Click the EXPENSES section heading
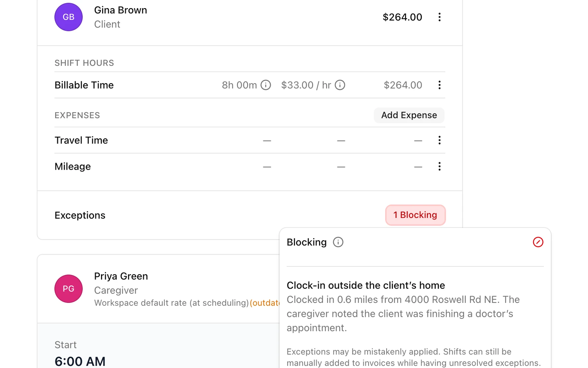The width and height of the screenshot is (588, 368). (x=77, y=115)
